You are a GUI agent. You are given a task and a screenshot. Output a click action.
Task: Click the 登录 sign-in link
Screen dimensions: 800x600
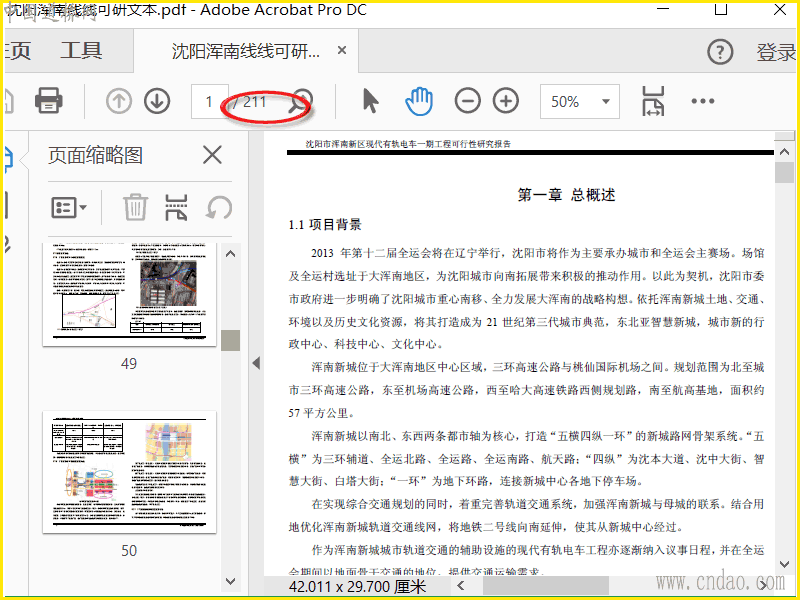776,52
